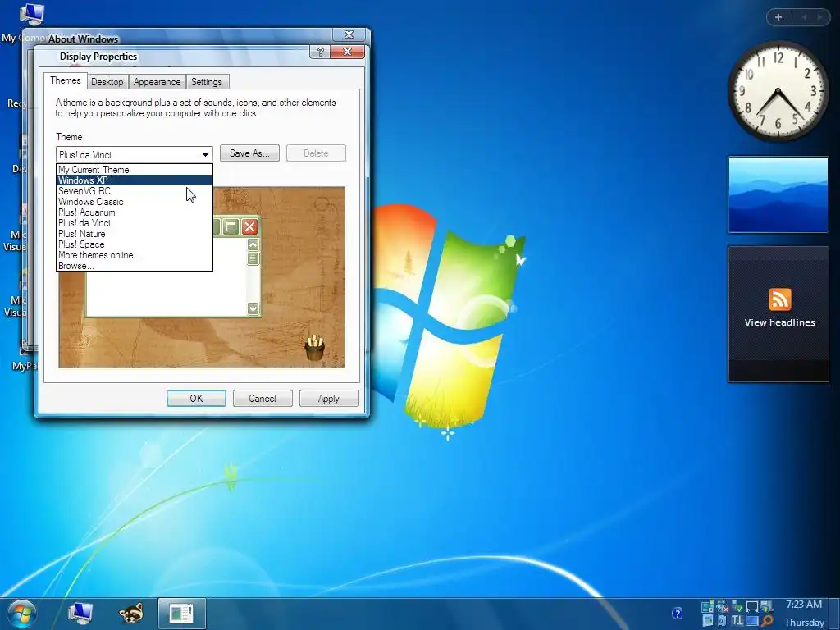Viewport: 840px width, 630px height.
Task: Pick Windows Classic theme
Action: (x=135, y=202)
